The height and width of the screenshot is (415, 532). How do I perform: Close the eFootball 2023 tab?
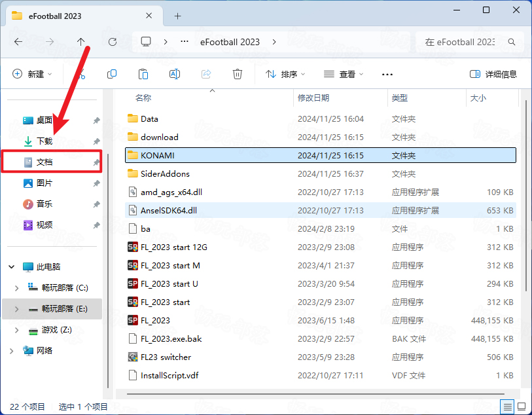click(x=149, y=16)
